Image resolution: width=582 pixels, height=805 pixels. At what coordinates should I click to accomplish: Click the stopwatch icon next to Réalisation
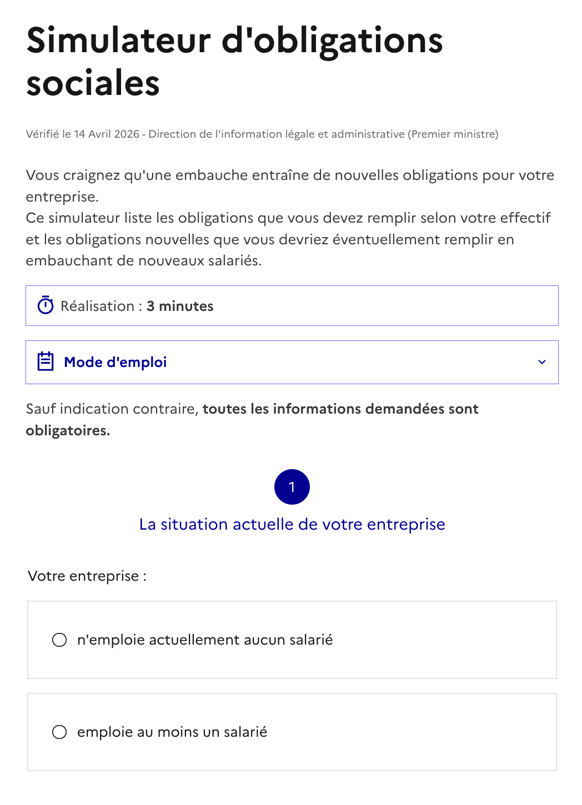[42, 305]
